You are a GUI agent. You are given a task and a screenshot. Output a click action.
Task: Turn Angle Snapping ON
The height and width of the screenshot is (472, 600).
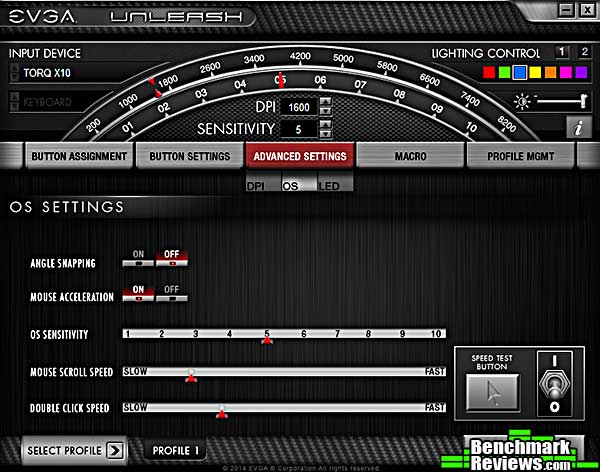click(137, 261)
